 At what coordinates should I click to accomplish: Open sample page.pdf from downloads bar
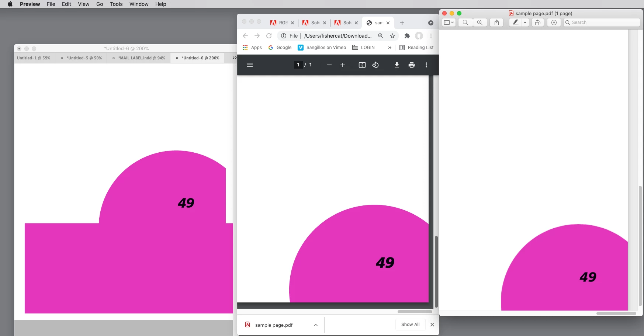coord(273,325)
